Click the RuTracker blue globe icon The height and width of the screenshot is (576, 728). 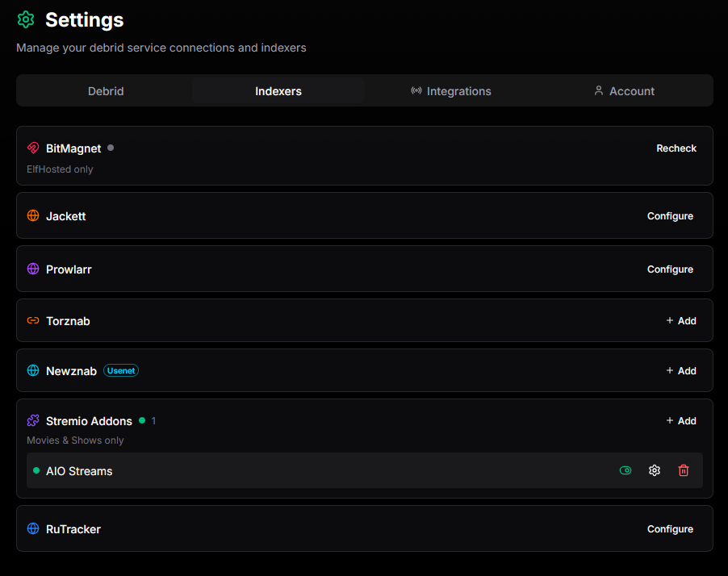click(x=33, y=529)
